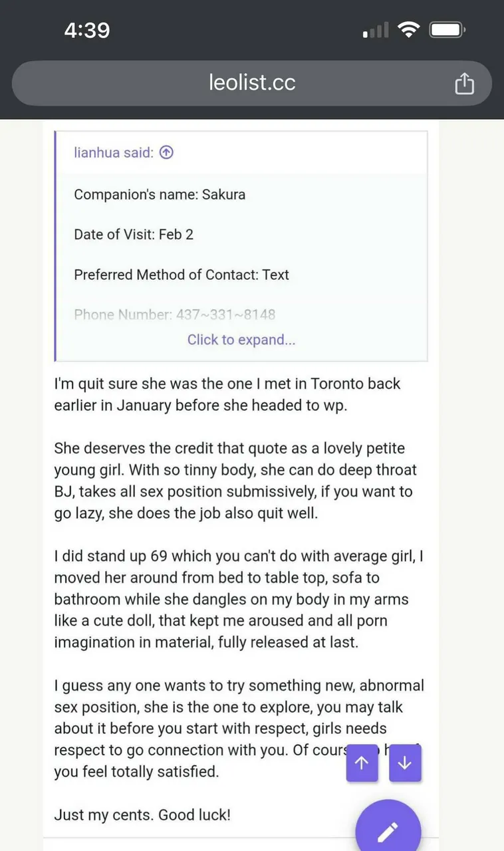Tap the quote header bar showing lianhua said
The image size is (504, 851).
pos(241,152)
